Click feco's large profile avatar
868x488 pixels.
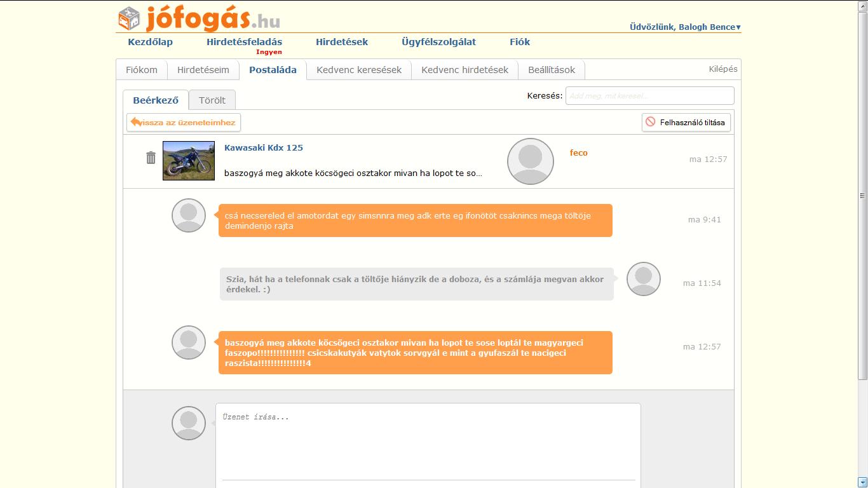530,161
